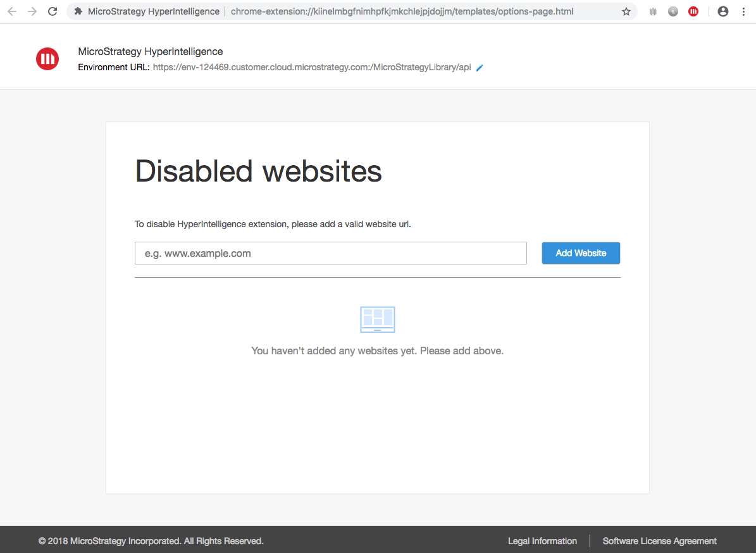The height and width of the screenshot is (553, 756).
Task: Click the empty-state website illustration
Action: point(378,320)
